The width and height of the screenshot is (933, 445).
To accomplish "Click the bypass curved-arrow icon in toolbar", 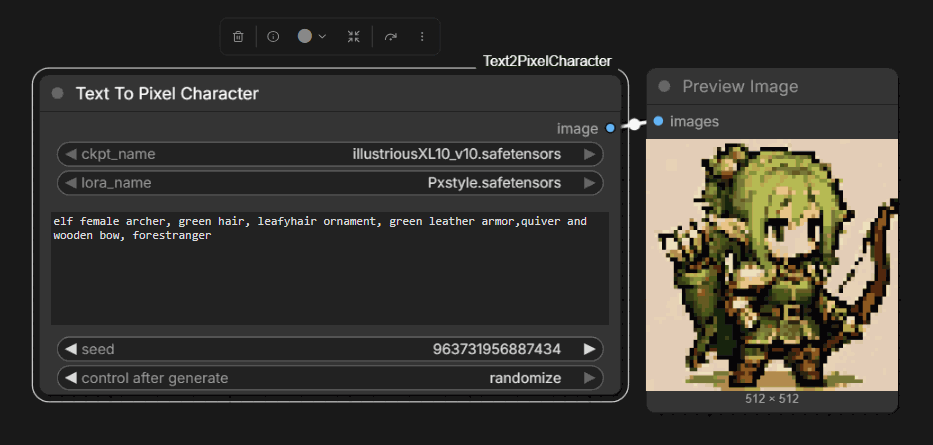I will point(390,37).
